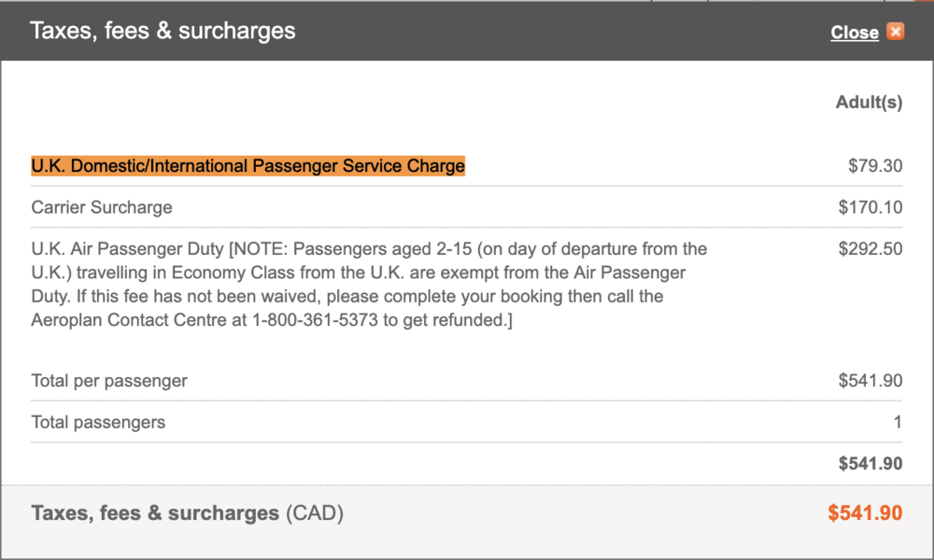The height and width of the screenshot is (560, 934).
Task: Select the highlighted U.K. Passenger Service Charge label
Action: pos(248,166)
